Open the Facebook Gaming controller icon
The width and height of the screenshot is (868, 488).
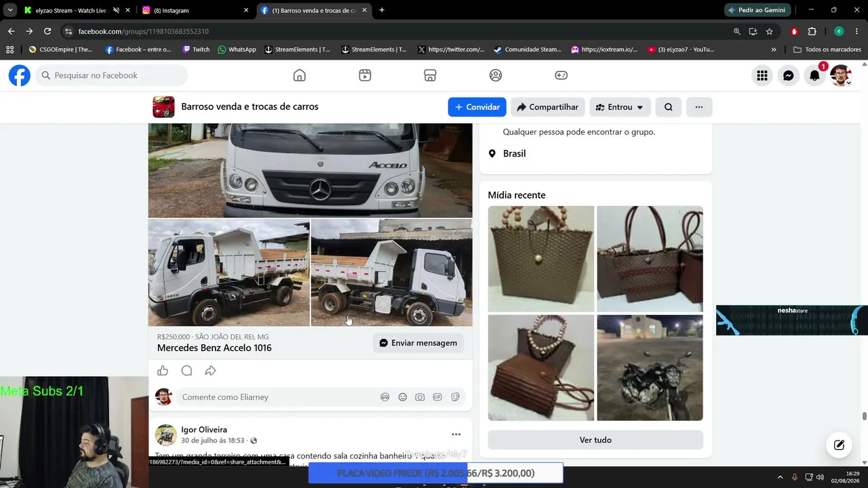coord(561,75)
